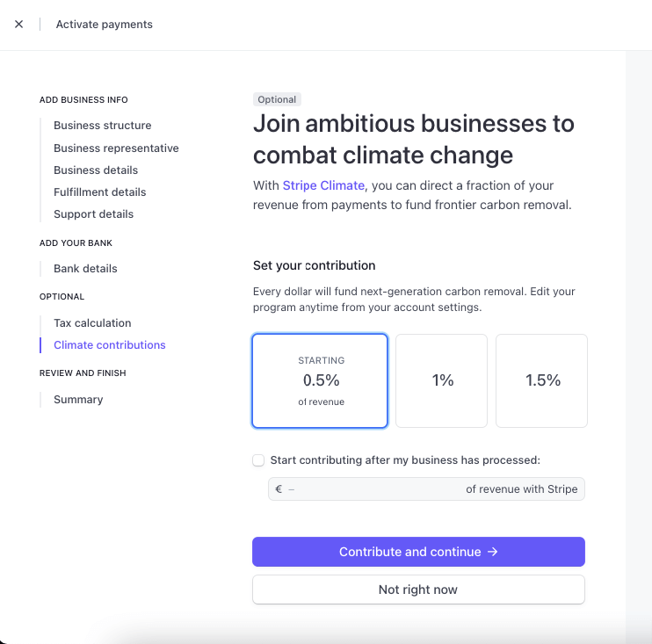Pick the 1.5% contribution option
This screenshot has height=644, width=652.
click(x=542, y=380)
